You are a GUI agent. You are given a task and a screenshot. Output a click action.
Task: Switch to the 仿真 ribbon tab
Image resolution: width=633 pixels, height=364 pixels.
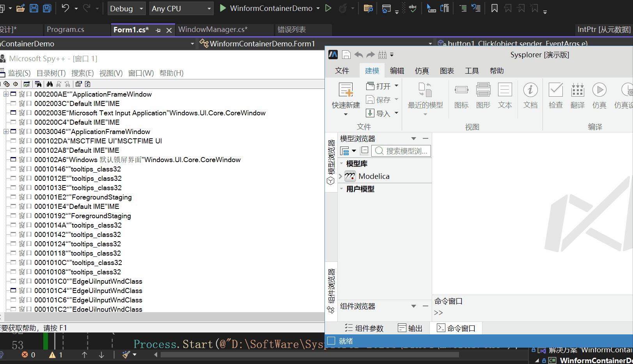(422, 71)
